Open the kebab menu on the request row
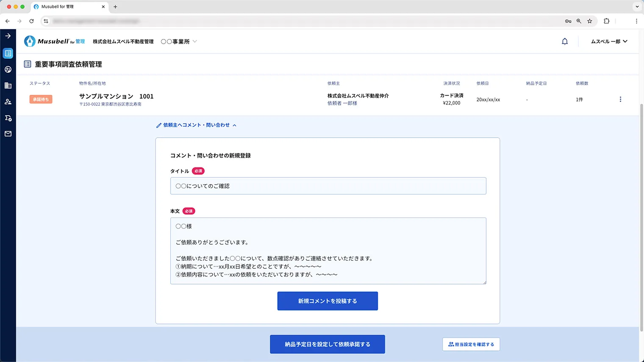 (x=620, y=99)
